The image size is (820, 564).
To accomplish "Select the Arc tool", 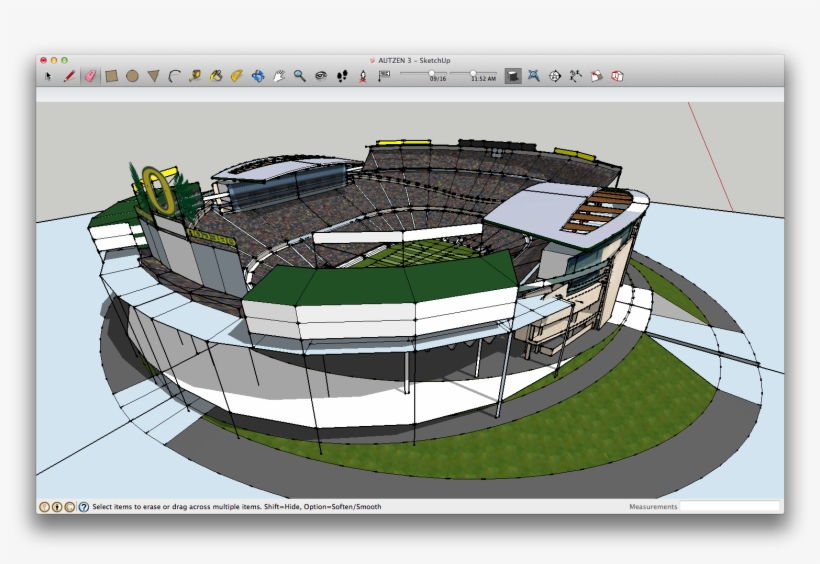I will coord(174,76).
